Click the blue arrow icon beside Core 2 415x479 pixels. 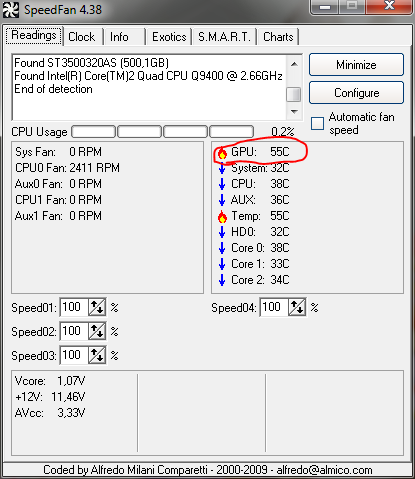click(x=222, y=280)
